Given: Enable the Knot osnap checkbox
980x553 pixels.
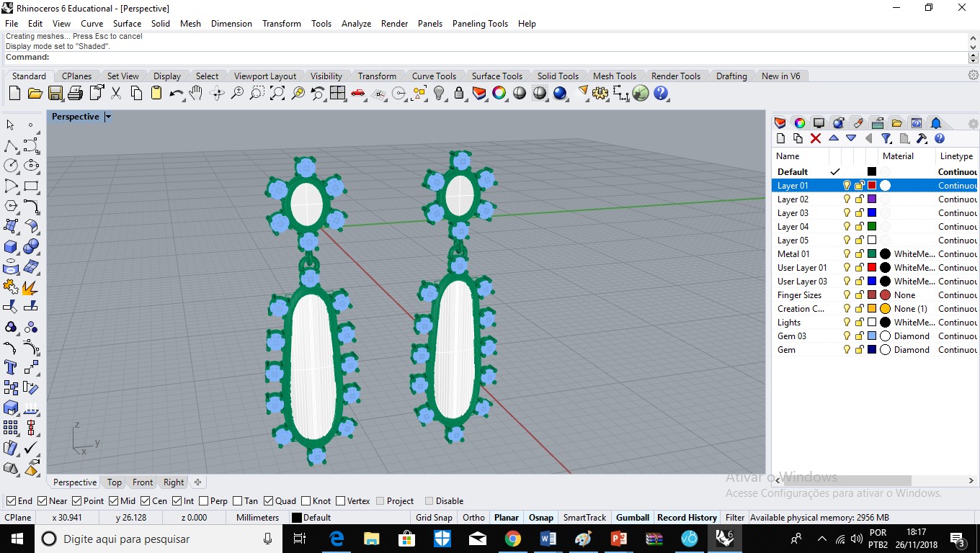Looking at the screenshot, I should pos(306,501).
